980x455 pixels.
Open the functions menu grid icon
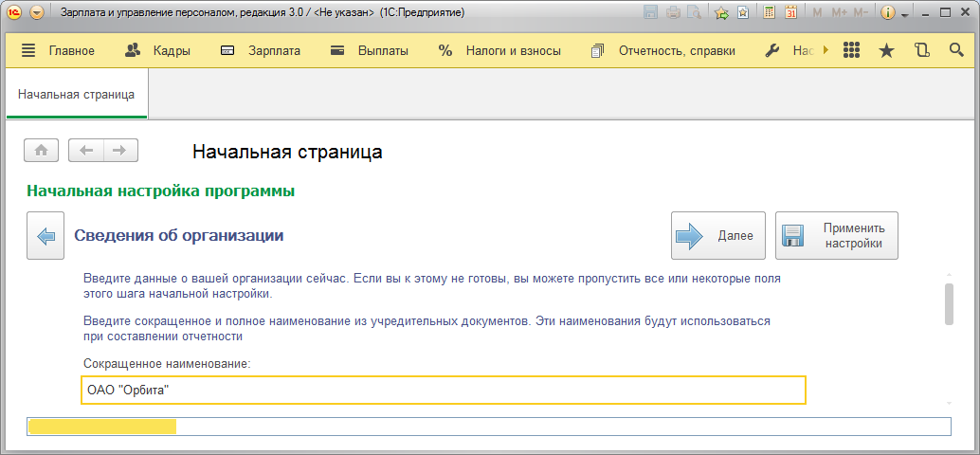coord(851,51)
